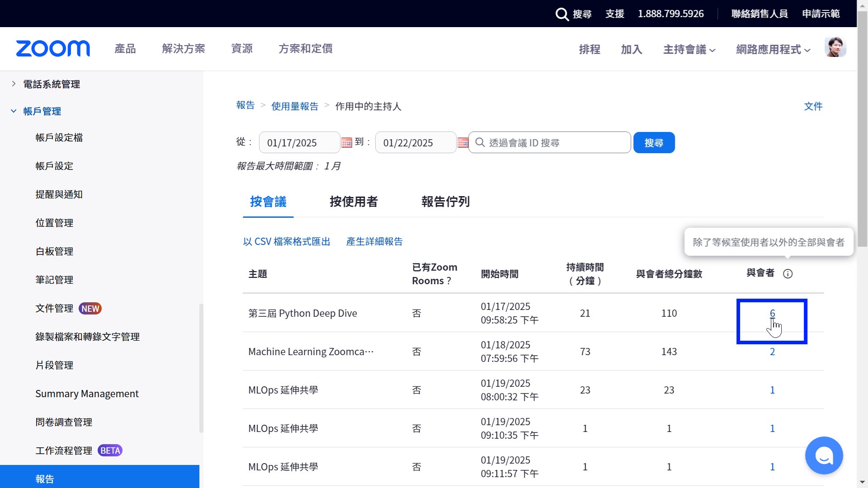Click participant count 1 for 08:00:32 MLOps meeting
The height and width of the screenshot is (488, 868).
tap(772, 390)
